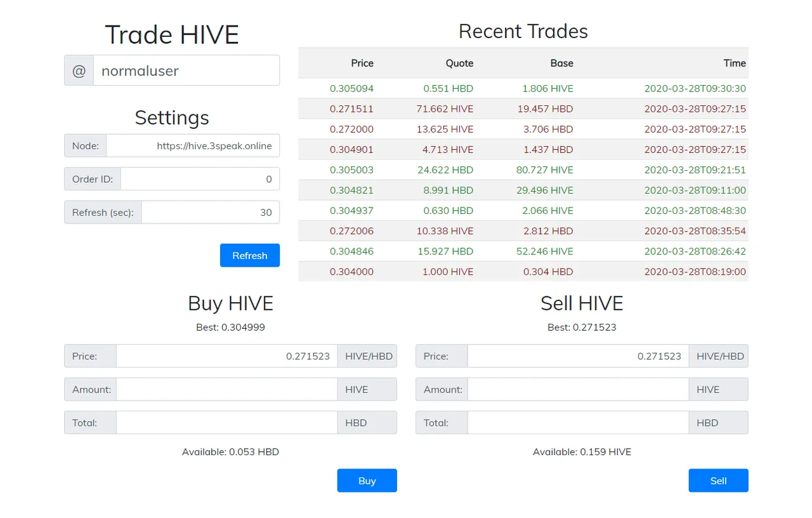The image size is (812, 518).
Task: Click the Total field under Buy HIVE
Action: coord(226,423)
